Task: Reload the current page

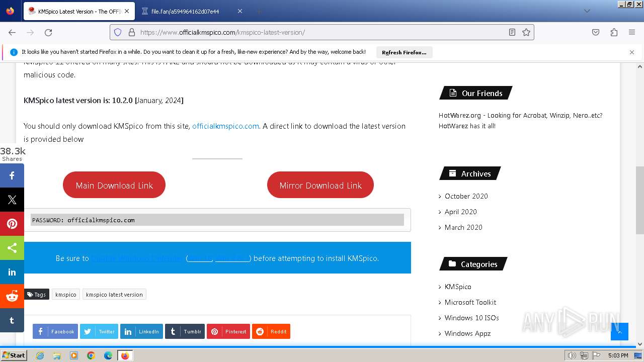Action: click(48, 32)
